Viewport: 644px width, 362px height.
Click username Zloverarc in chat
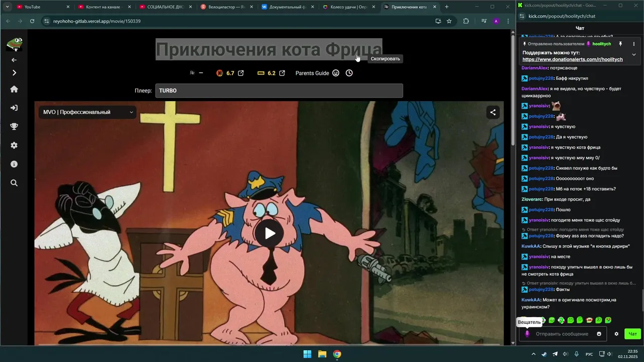[x=533, y=199]
